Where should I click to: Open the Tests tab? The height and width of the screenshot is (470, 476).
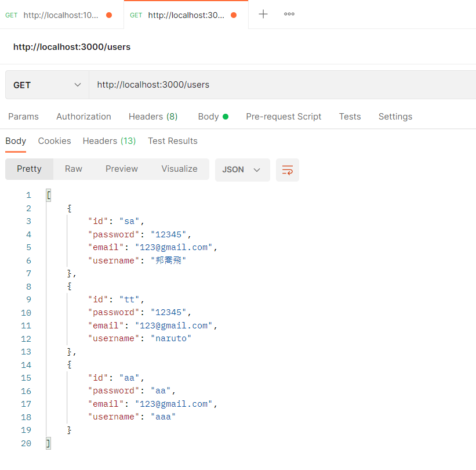click(x=350, y=117)
